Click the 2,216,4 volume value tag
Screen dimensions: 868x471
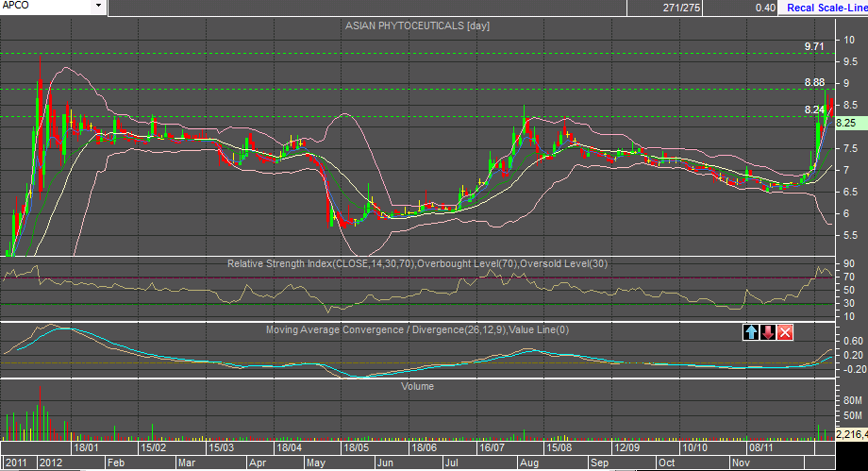[x=851, y=434]
